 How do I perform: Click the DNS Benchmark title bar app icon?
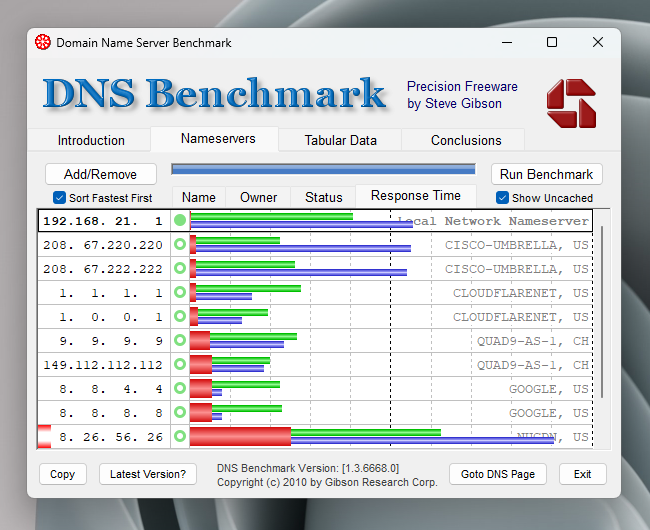pyautogui.click(x=43, y=42)
